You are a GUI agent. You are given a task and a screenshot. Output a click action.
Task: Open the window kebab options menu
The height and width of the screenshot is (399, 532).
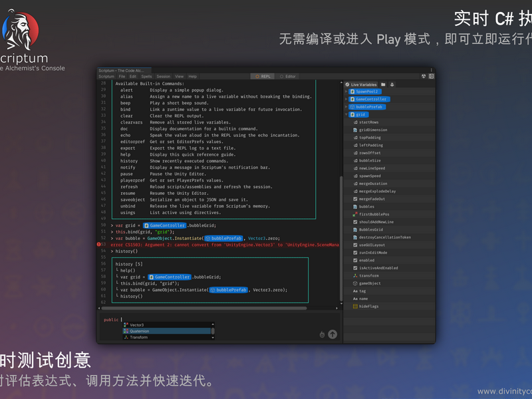tap(431, 70)
